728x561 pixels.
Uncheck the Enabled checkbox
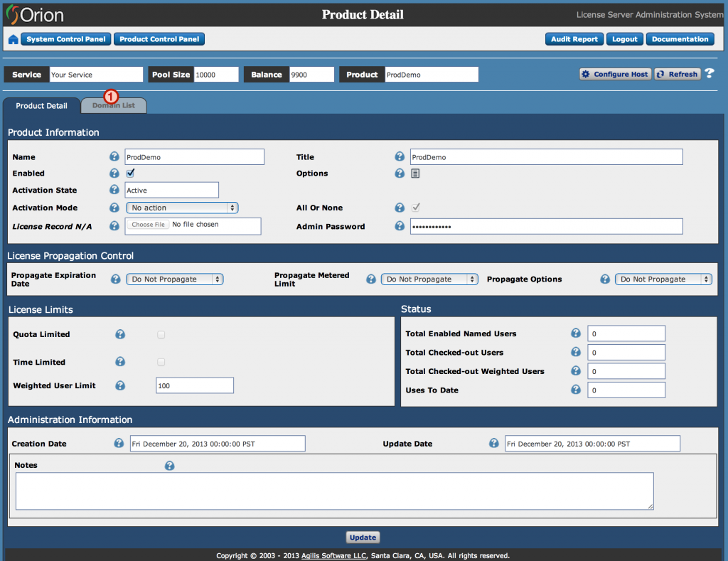(x=131, y=173)
